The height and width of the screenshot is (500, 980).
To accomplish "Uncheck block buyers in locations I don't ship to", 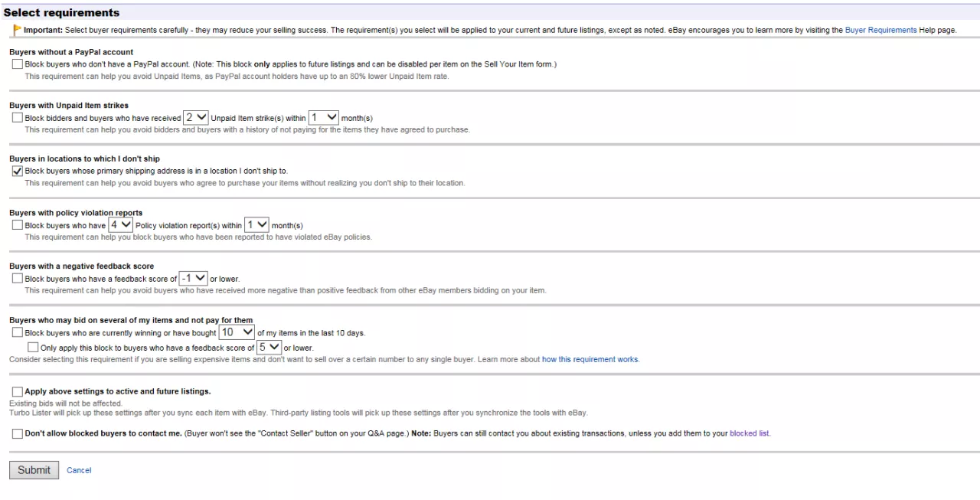I will pos(18,172).
